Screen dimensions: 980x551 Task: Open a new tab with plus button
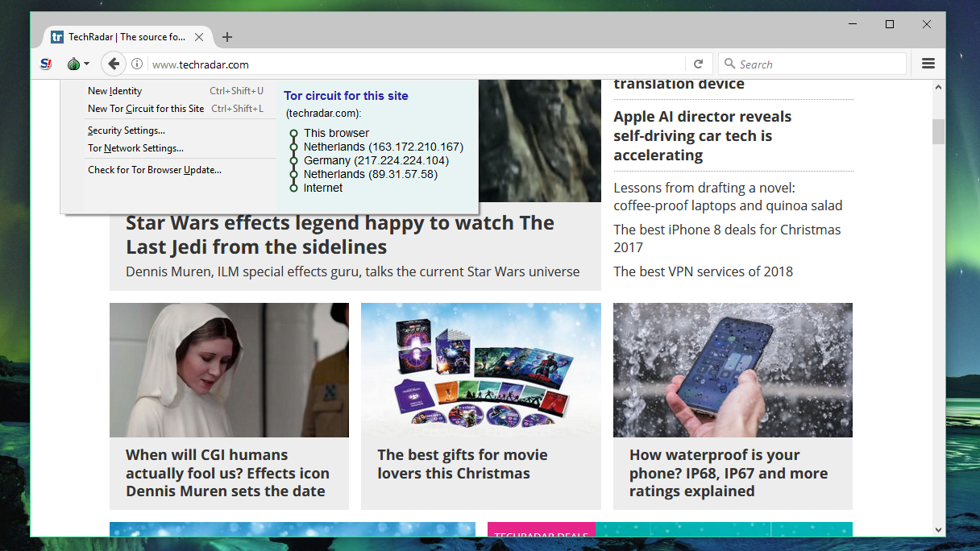[x=227, y=37]
